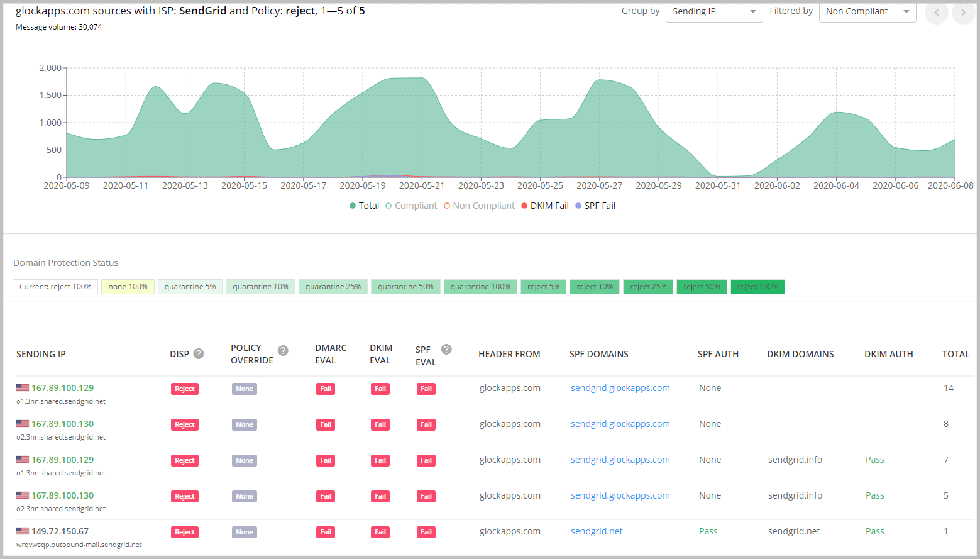Click chart date label 2020-06-04

pos(836,185)
